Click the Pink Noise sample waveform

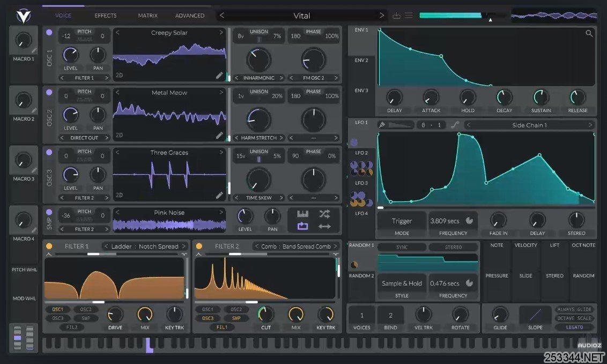pos(169,225)
